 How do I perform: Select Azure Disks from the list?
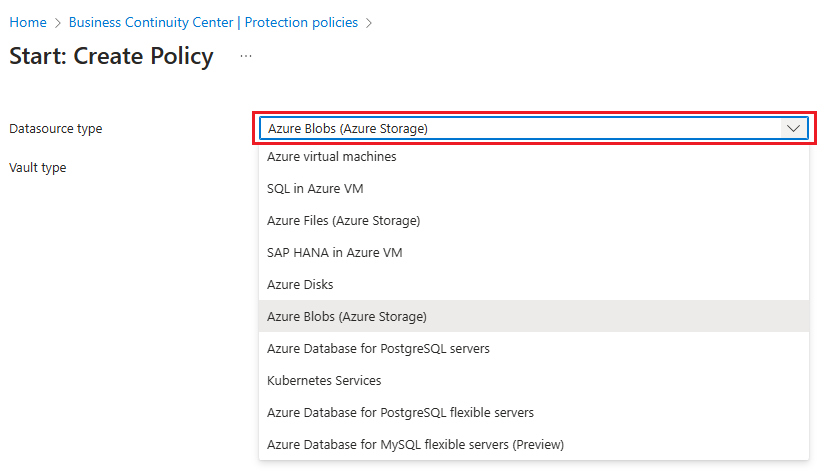pyautogui.click(x=300, y=285)
